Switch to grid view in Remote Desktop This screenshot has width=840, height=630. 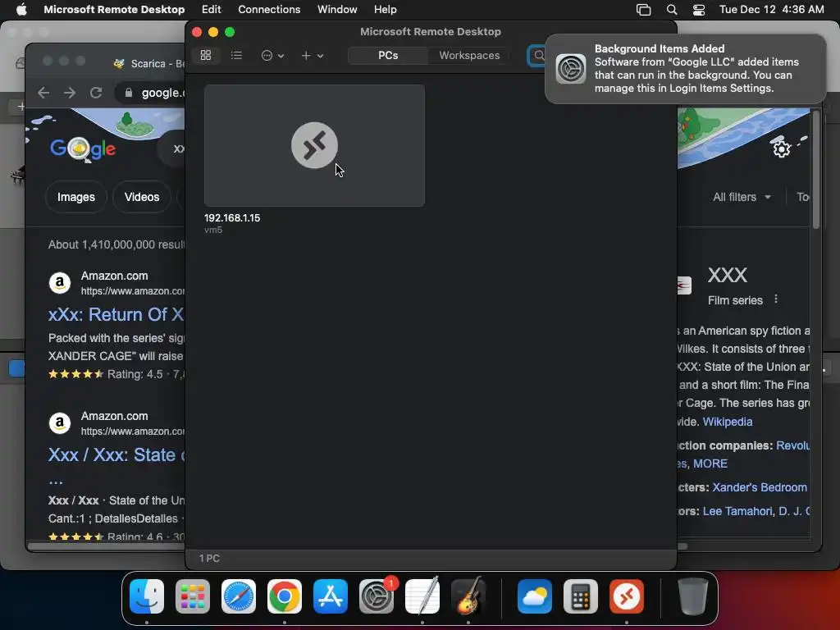point(206,55)
